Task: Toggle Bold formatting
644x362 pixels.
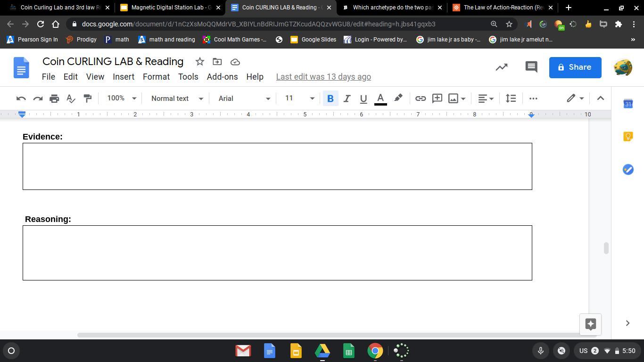Action: click(x=330, y=99)
